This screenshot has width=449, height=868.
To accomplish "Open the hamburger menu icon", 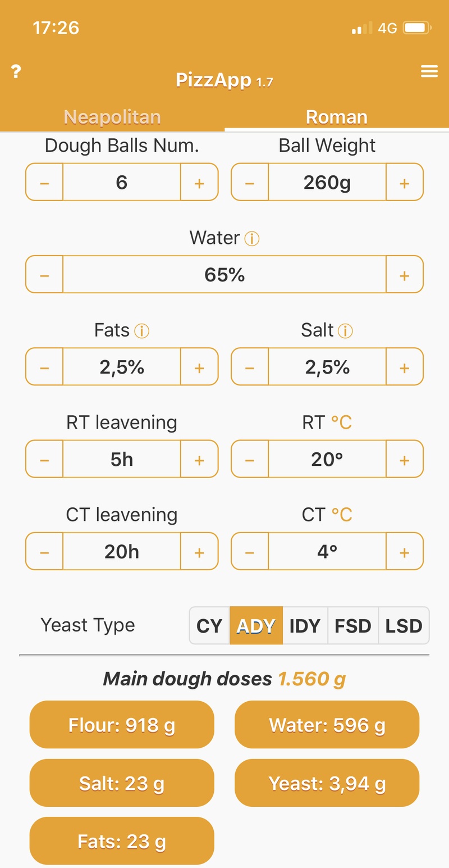I will 429,71.
